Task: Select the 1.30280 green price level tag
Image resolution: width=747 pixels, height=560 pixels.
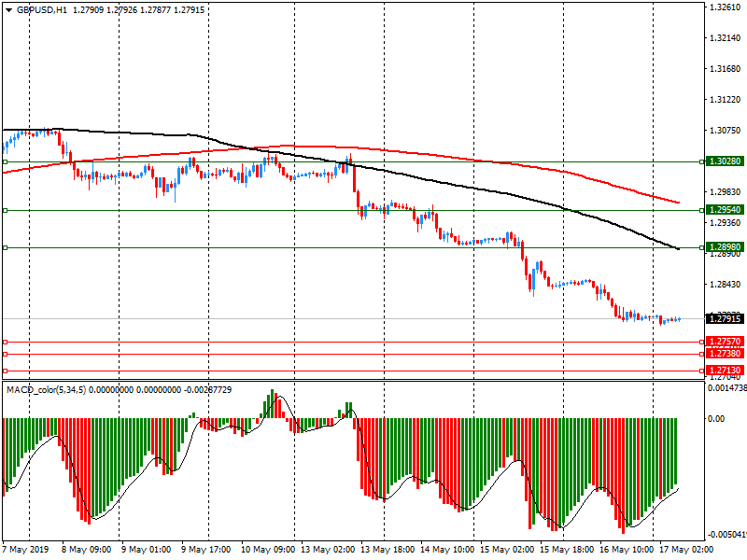Action: pos(725,161)
